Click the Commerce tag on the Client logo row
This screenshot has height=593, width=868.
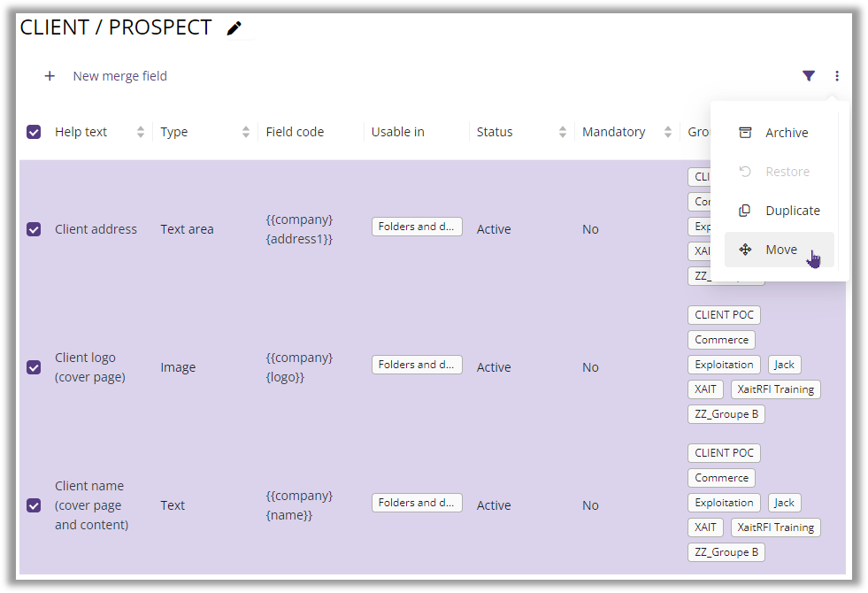pyautogui.click(x=721, y=339)
